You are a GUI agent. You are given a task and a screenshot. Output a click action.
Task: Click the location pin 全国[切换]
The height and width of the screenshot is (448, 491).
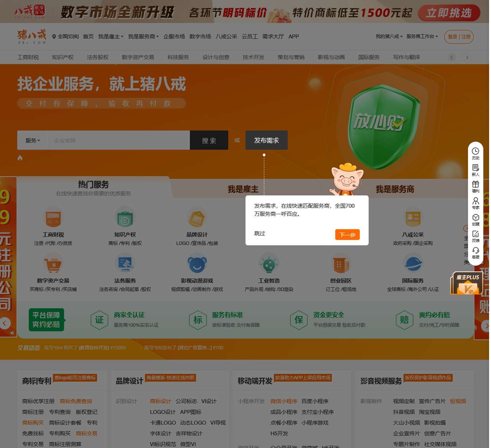65,36
